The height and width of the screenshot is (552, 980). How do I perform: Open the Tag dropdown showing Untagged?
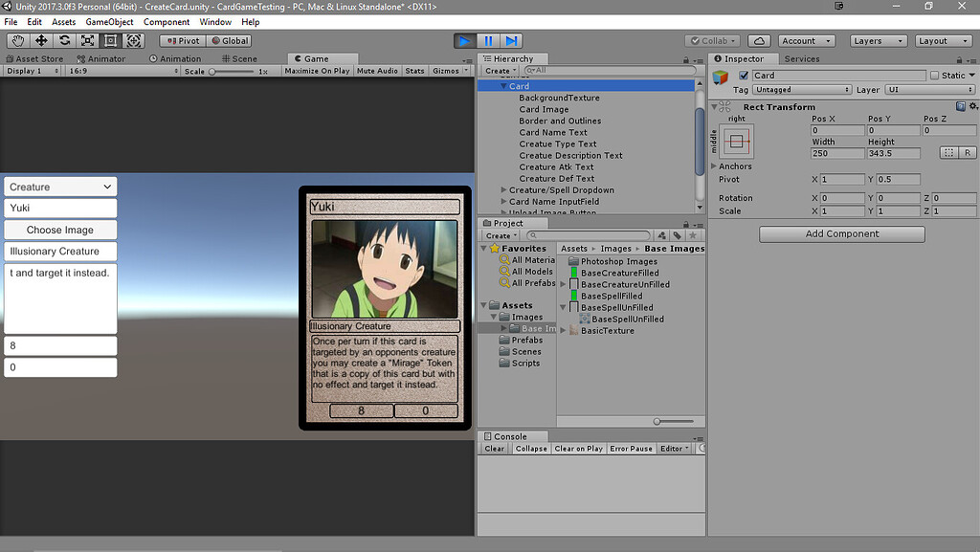click(802, 89)
